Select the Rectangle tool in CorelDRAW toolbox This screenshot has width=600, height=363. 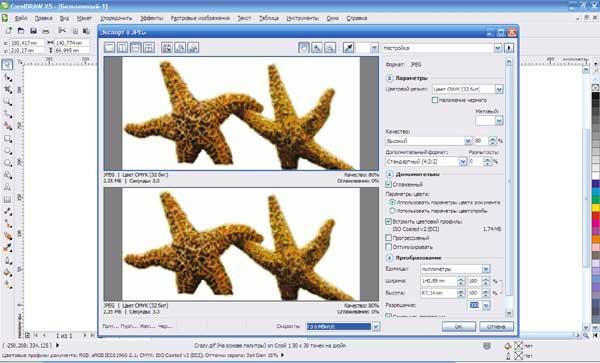point(8,139)
